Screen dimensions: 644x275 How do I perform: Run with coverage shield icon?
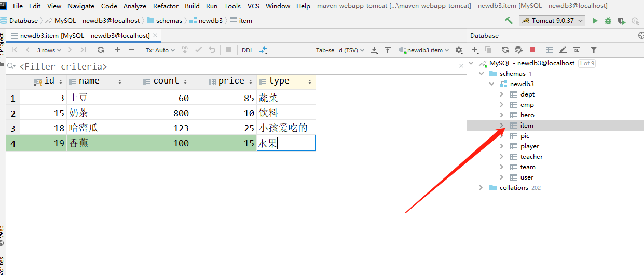(x=622, y=21)
